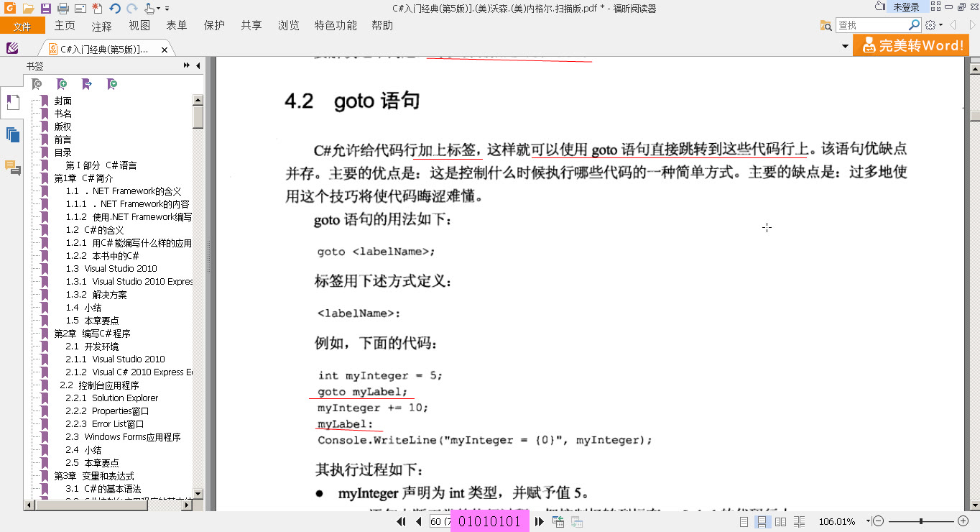Click the Save disk icon
Viewport: 980px width, 532px height.
(x=45, y=9)
